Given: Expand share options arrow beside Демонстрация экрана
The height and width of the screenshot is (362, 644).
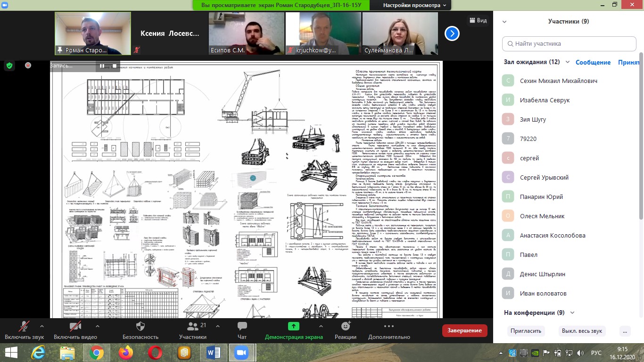Looking at the screenshot, I should (x=321, y=326).
